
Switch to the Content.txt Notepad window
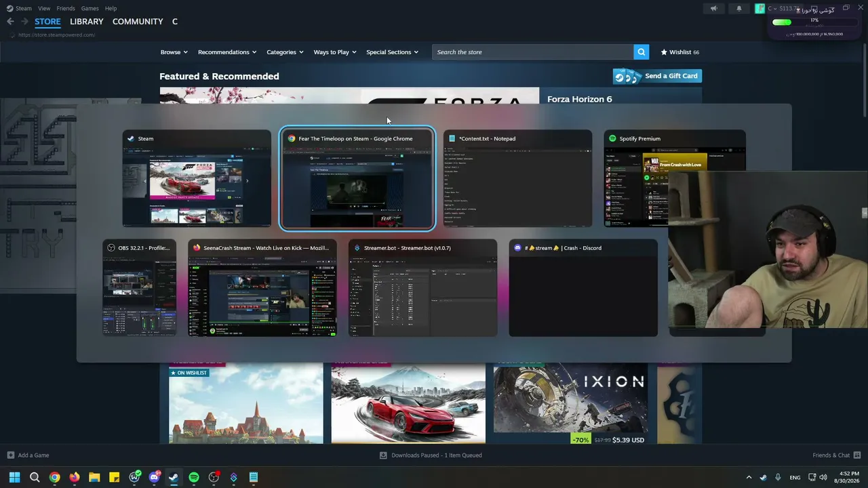517,179
